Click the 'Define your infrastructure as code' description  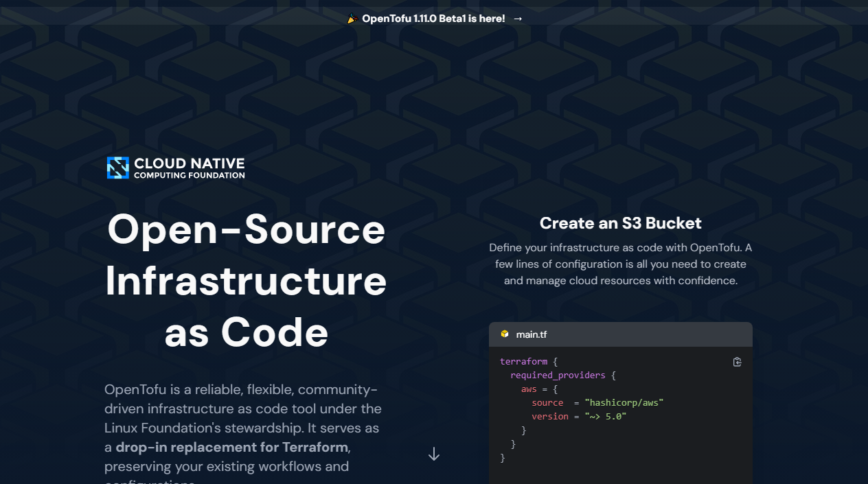click(621, 264)
